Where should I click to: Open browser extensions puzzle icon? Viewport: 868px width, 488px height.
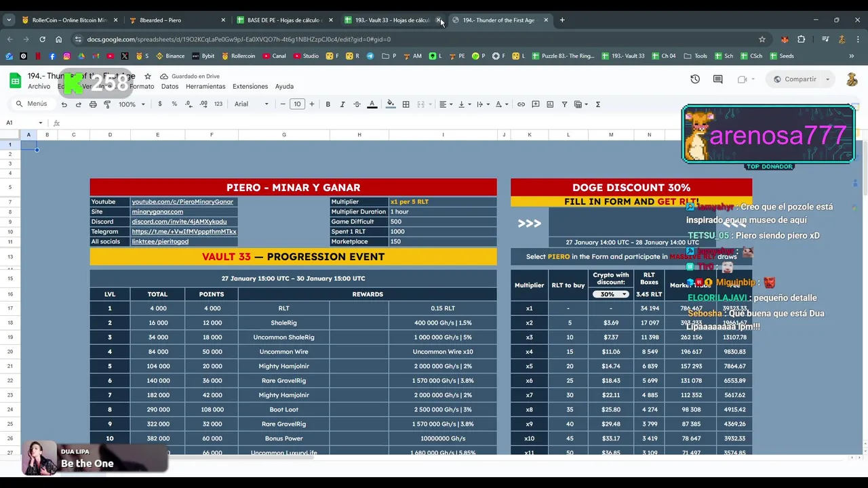[801, 39]
